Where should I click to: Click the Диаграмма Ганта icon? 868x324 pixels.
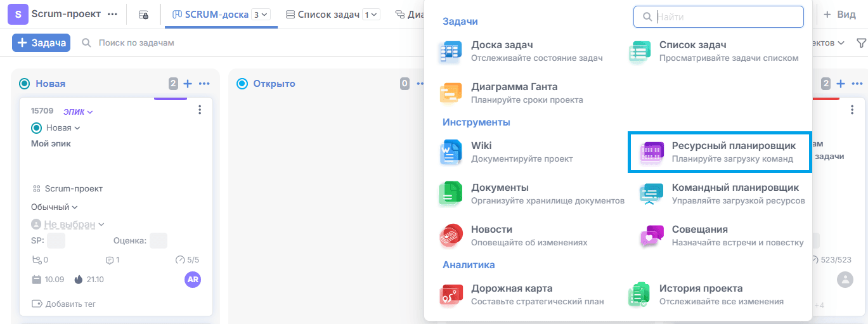[x=451, y=93]
